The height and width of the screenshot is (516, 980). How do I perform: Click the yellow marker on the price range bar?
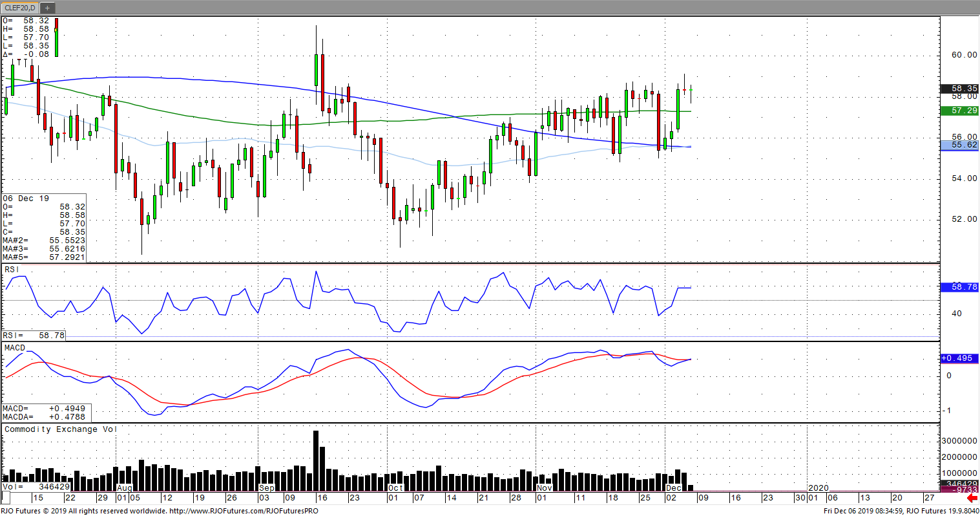point(56,29)
